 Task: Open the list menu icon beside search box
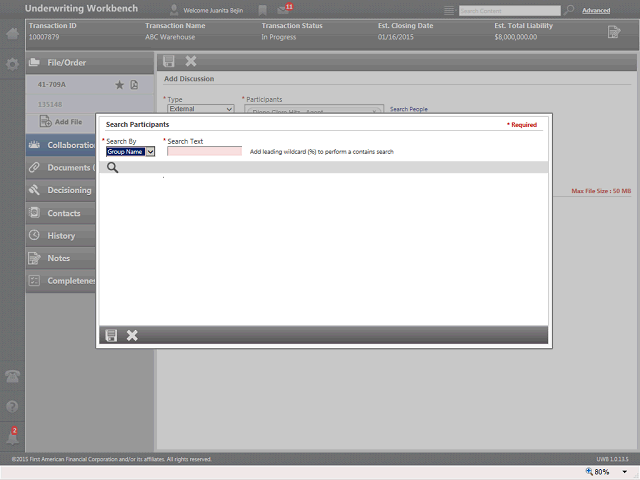pyautogui.click(x=449, y=11)
